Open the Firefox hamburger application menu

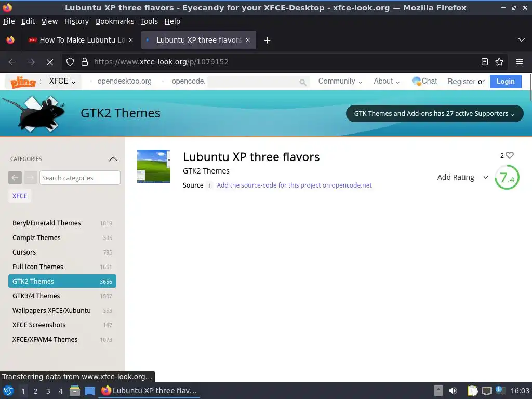[520, 62]
